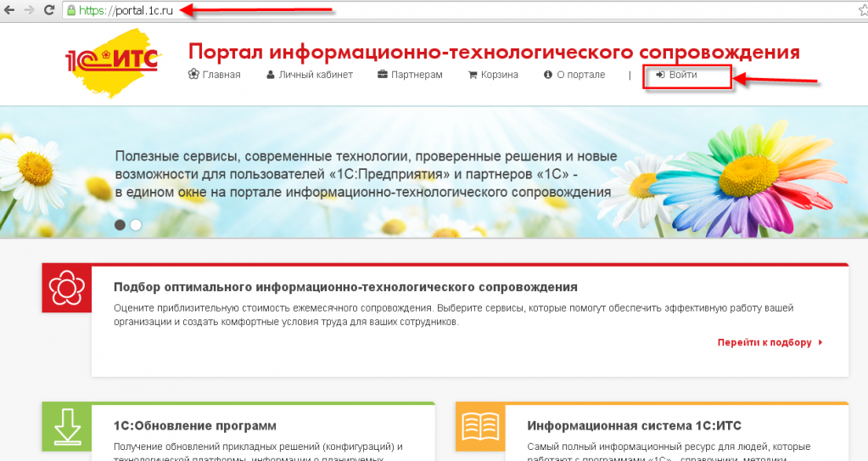Click the green HTTPS padlock icon

(71, 11)
